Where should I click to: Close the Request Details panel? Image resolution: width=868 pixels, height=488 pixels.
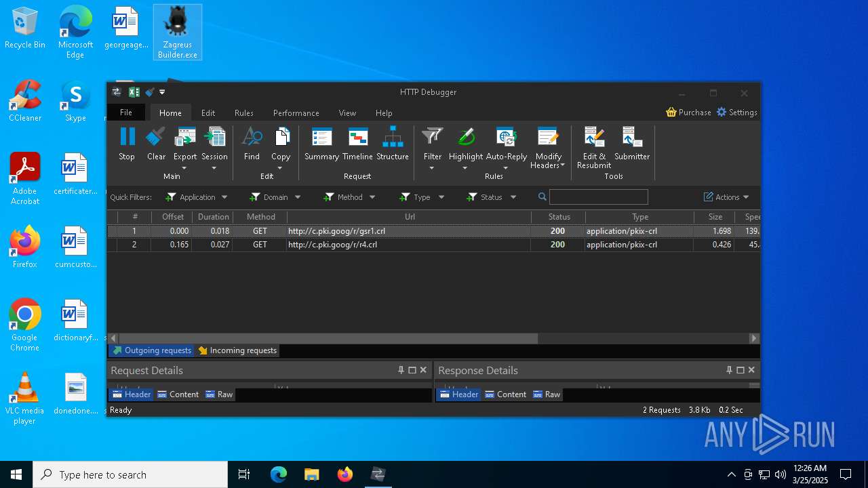tap(423, 370)
